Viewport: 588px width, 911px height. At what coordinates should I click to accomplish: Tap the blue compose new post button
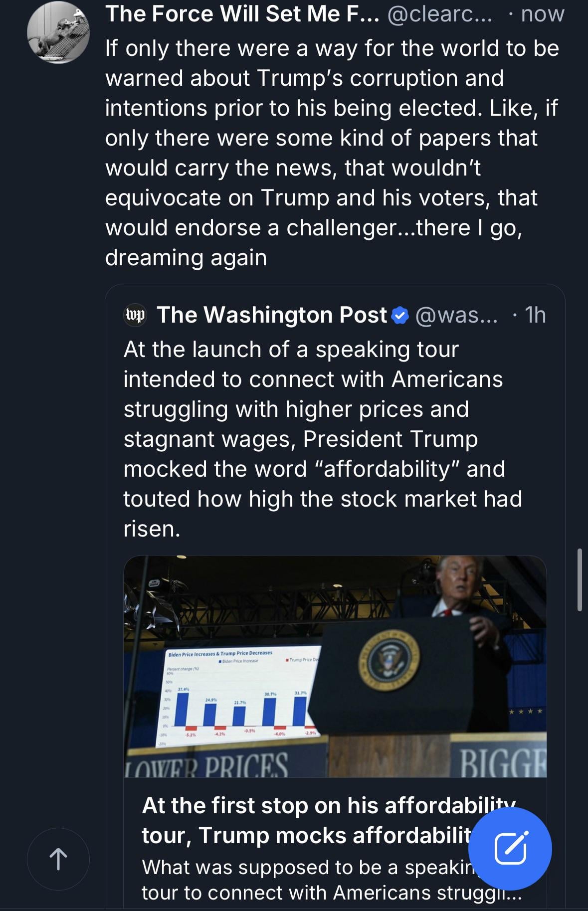tap(510, 848)
